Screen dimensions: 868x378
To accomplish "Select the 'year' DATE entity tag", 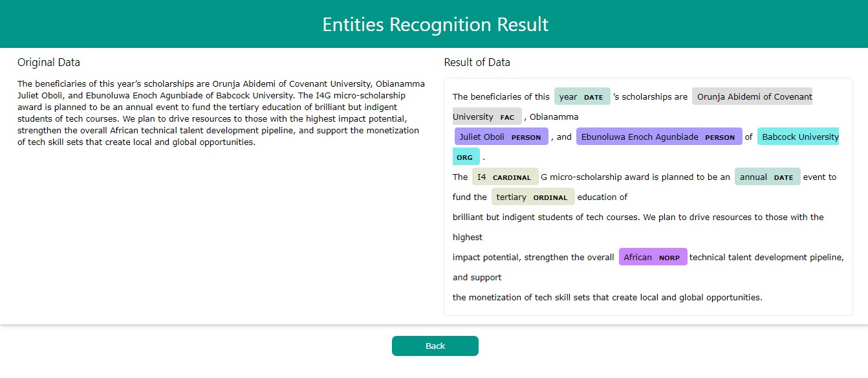I will click(x=581, y=97).
